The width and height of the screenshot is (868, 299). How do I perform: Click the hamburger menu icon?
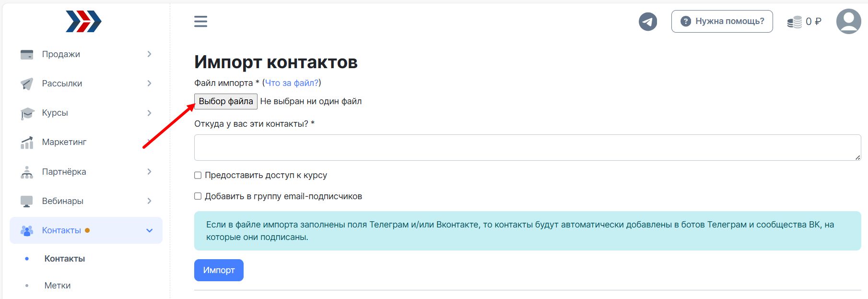coord(200,21)
